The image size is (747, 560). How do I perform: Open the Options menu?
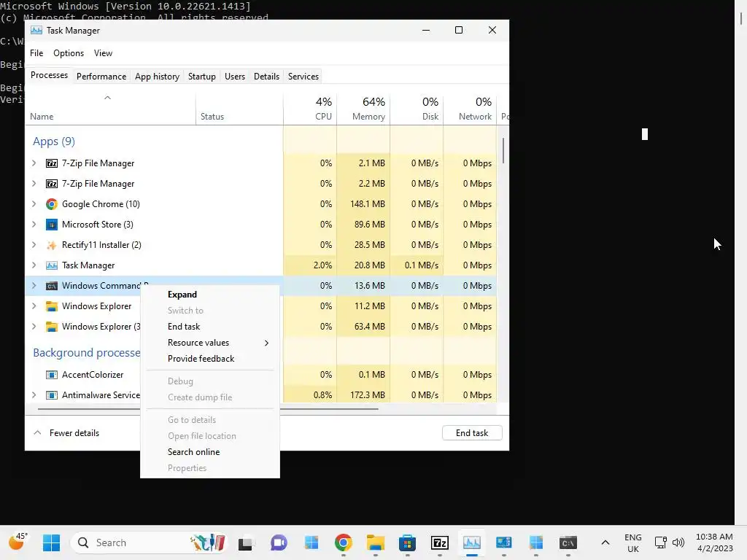(x=69, y=53)
